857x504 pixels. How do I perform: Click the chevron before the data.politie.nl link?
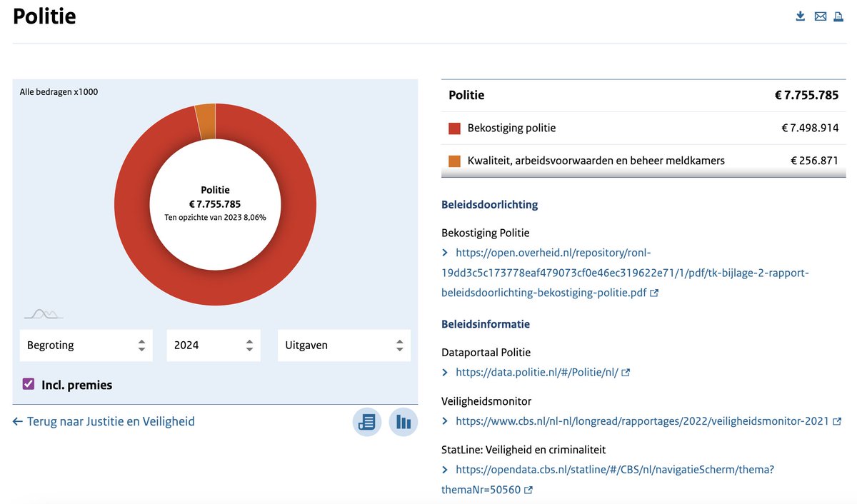[445, 372]
